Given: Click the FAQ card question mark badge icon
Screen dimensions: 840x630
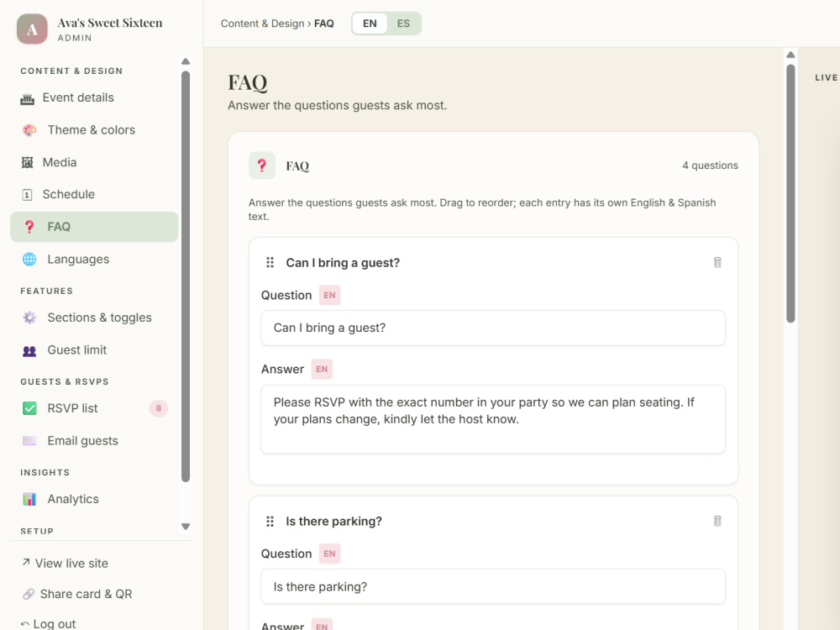Looking at the screenshot, I should tap(262, 165).
